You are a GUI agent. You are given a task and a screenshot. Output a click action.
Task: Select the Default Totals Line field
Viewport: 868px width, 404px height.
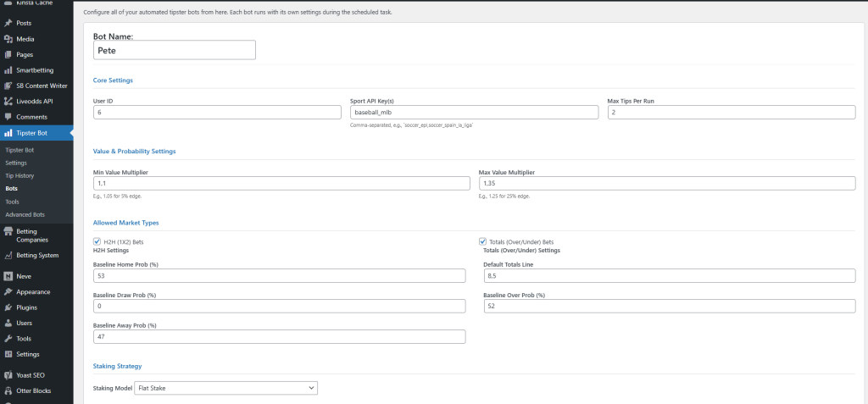point(667,275)
